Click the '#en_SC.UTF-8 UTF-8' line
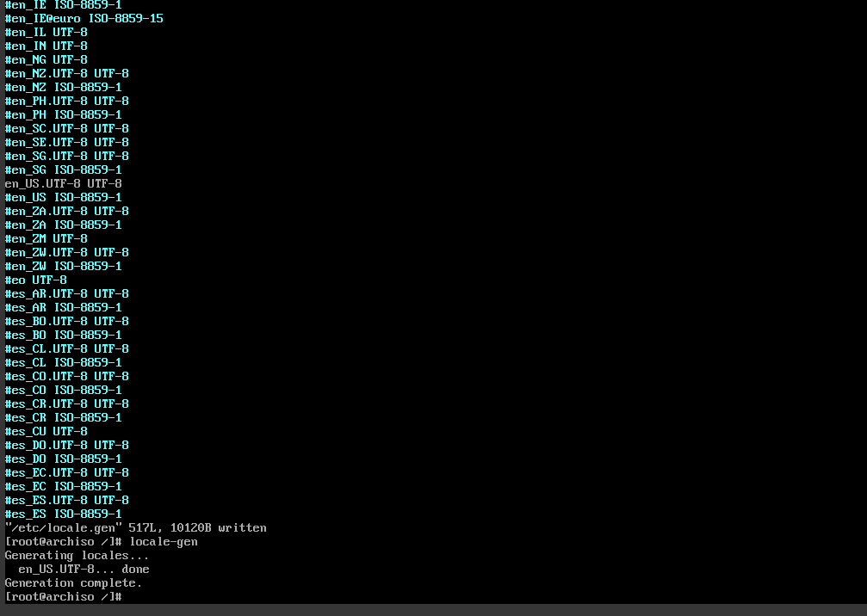Screen dimensions: 867x616 click(x=67, y=129)
